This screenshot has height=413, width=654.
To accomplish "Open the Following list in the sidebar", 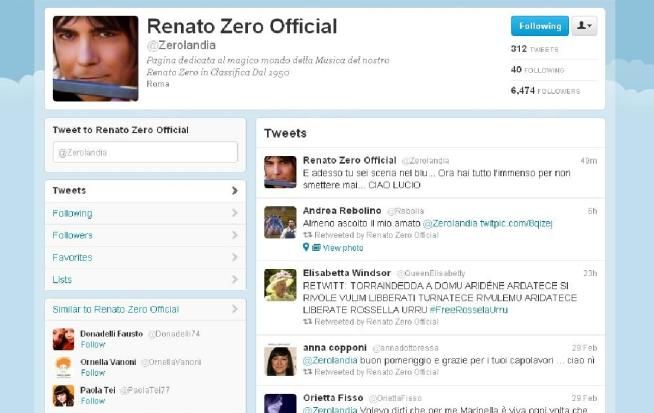I will point(145,213).
